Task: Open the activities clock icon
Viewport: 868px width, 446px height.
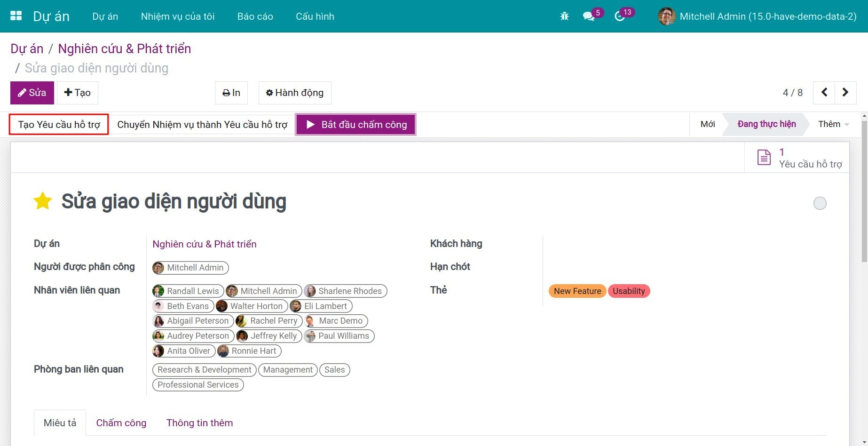Action: pyautogui.click(x=620, y=16)
